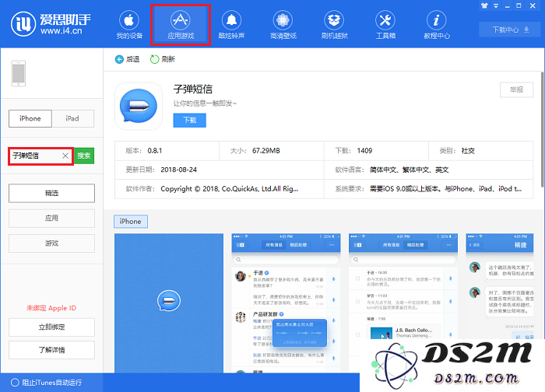Click the 子弹短信 app icon

click(139, 106)
